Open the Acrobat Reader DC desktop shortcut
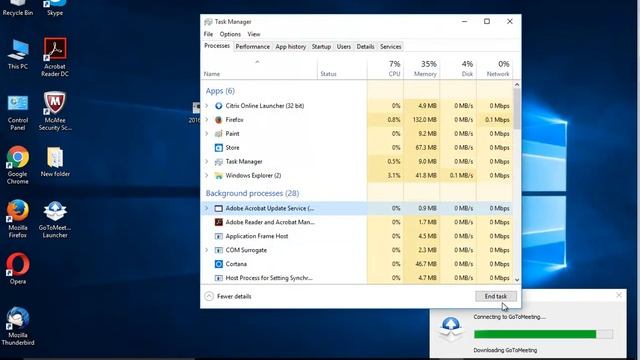 pos(55,57)
